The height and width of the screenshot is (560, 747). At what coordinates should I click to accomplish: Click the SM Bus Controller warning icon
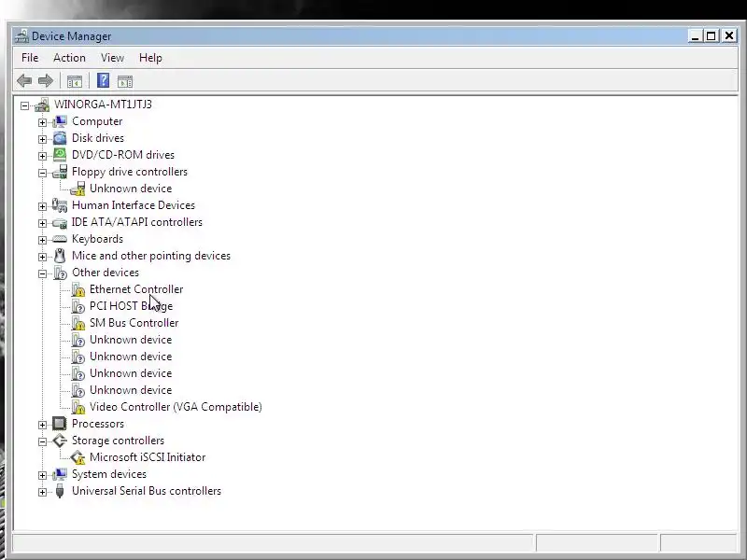(78, 323)
